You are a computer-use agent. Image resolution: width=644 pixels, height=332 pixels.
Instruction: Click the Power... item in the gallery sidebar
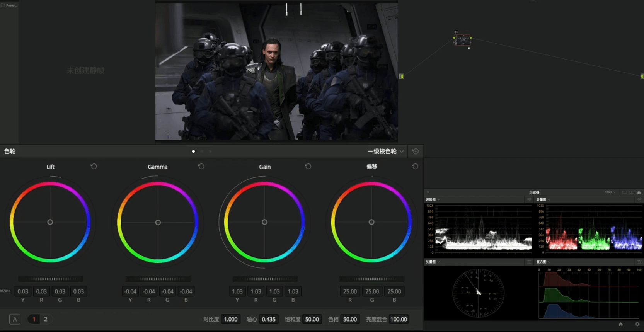[9, 5]
